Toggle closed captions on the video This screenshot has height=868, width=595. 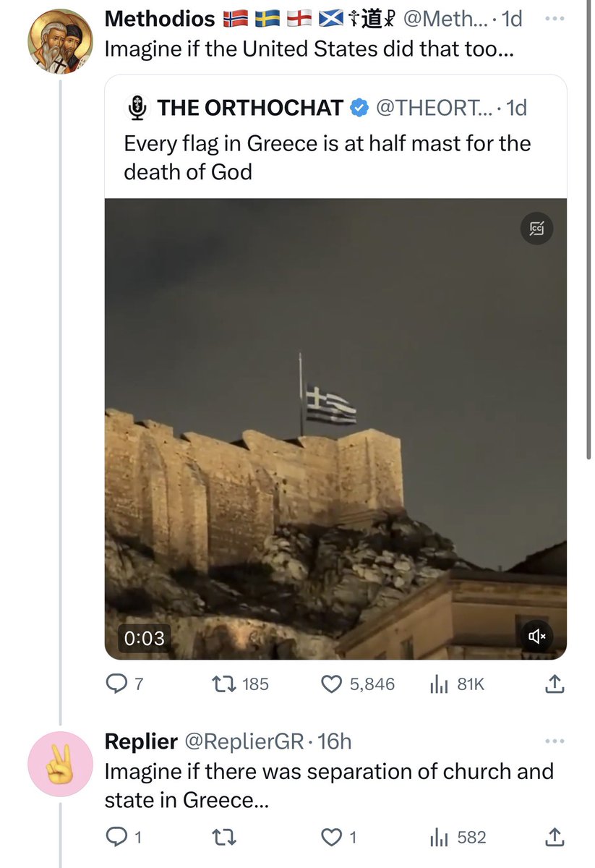click(537, 229)
